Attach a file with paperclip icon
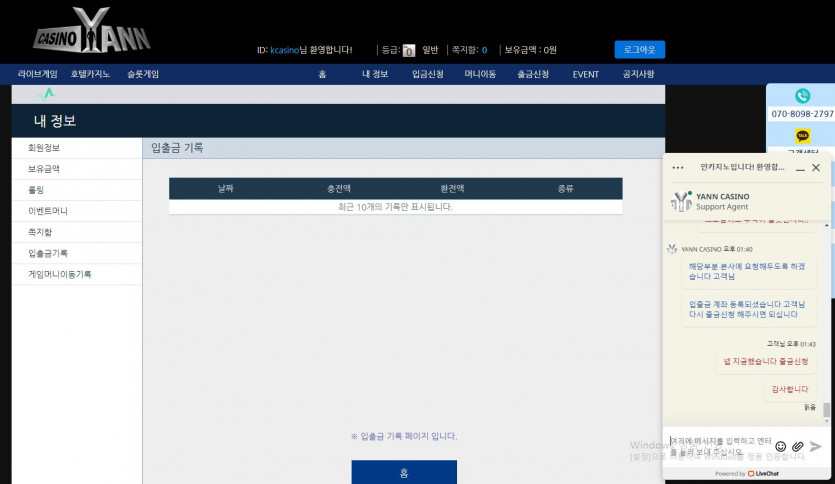This screenshot has height=484, width=835. (797, 446)
